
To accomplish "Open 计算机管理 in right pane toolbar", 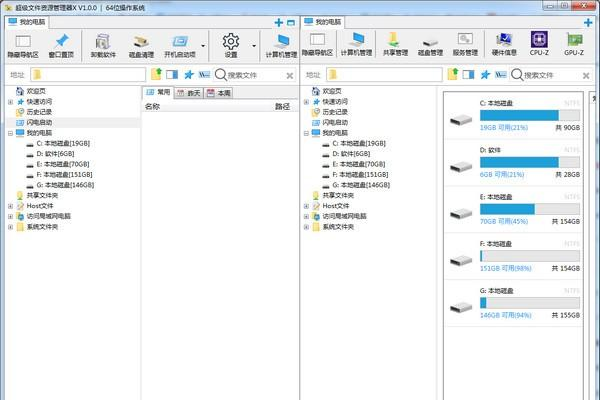I will (357, 45).
